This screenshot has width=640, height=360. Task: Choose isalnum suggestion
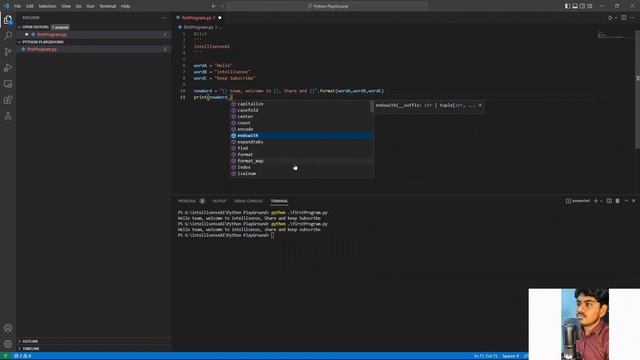point(301,174)
